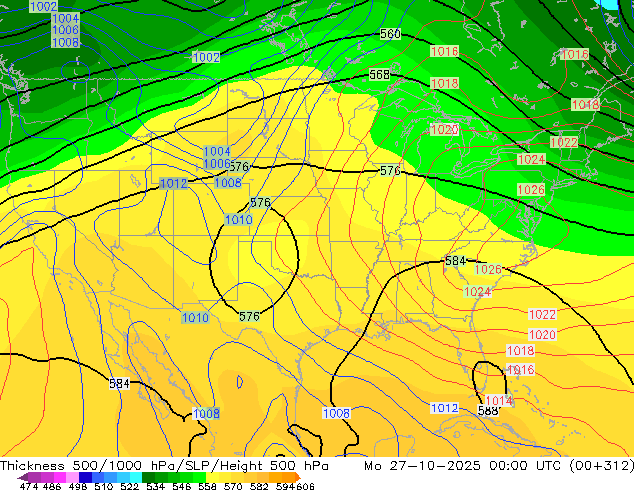
Task: Click legend value 546
Action: (x=182, y=486)
